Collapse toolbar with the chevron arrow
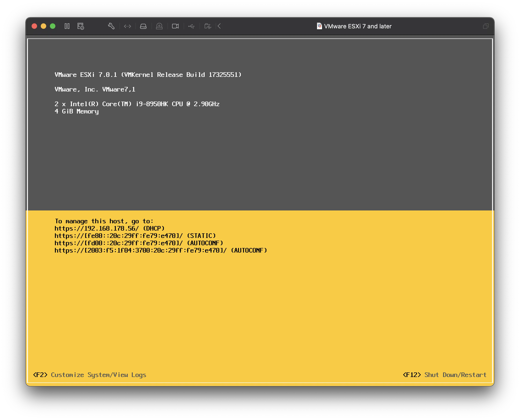Image resolution: width=520 pixels, height=420 pixels. 219,26
